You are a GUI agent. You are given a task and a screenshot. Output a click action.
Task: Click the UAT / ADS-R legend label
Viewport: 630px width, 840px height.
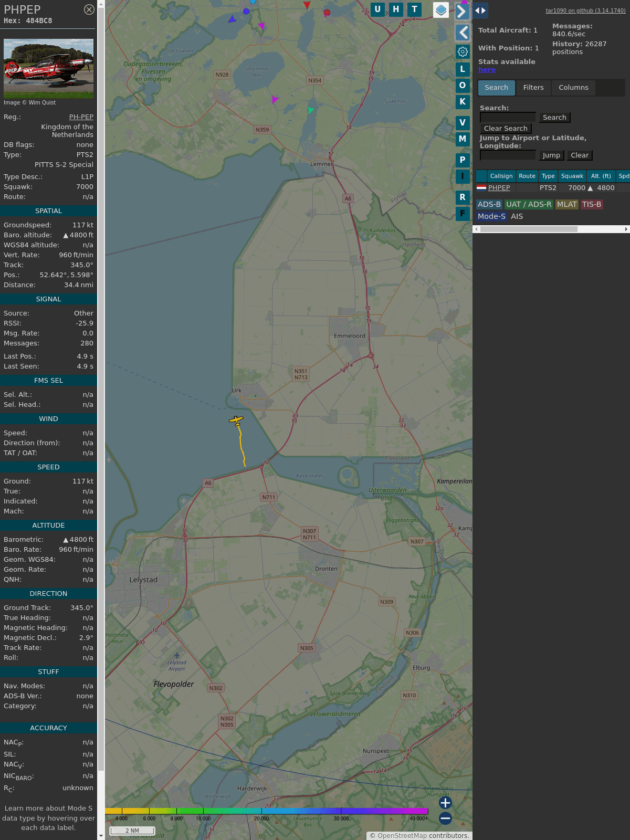click(529, 205)
